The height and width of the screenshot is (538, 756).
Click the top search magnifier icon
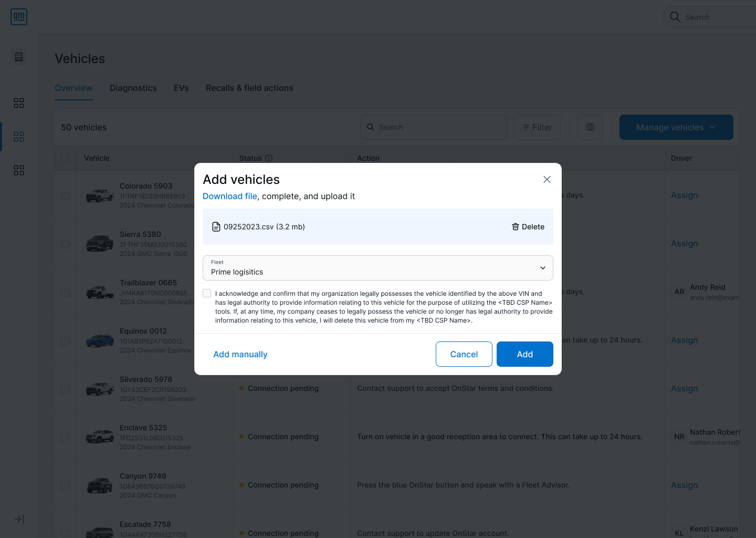point(675,17)
